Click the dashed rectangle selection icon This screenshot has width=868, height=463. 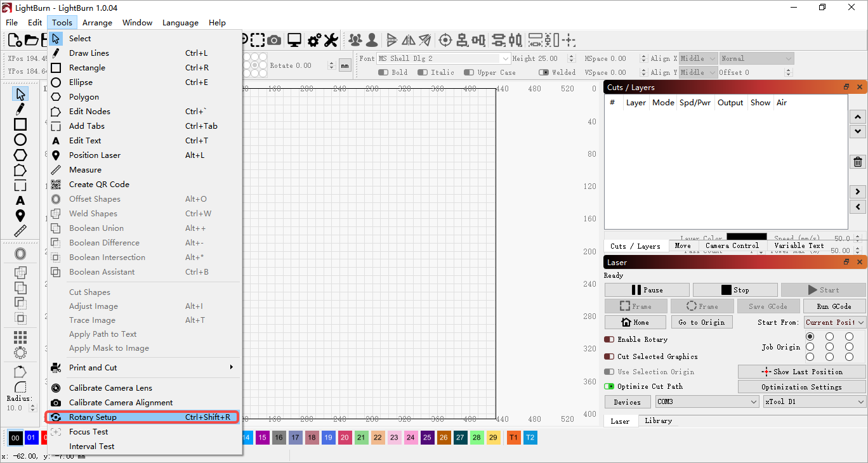point(258,40)
